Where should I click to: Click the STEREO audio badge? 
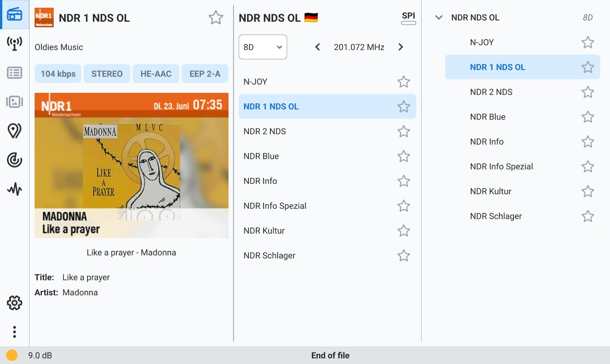pos(107,74)
